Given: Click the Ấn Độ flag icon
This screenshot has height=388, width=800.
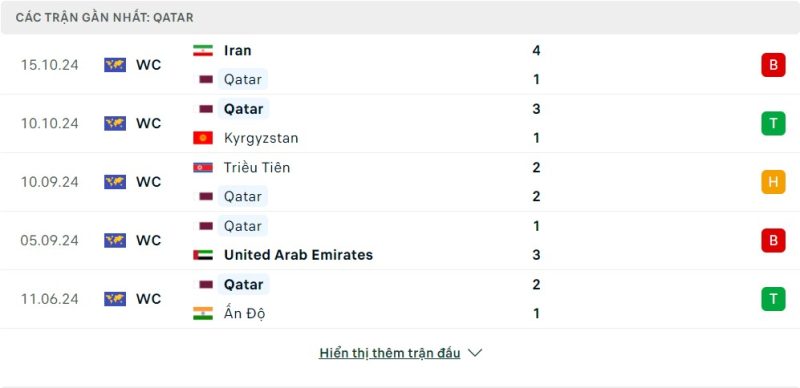Looking at the screenshot, I should (203, 313).
